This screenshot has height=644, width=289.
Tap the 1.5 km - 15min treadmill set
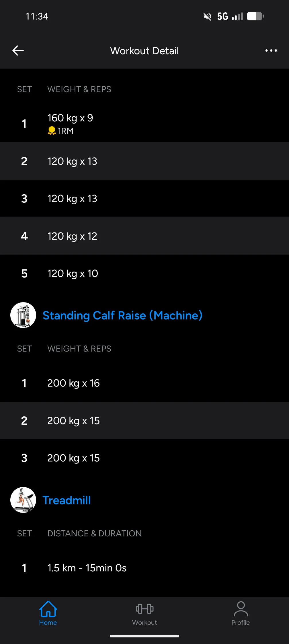(x=87, y=568)
